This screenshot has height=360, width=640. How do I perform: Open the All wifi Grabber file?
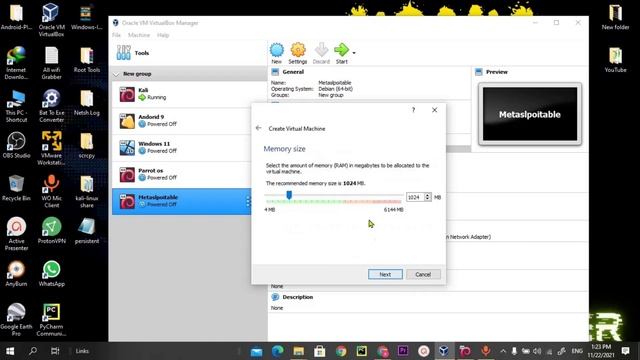51,62
